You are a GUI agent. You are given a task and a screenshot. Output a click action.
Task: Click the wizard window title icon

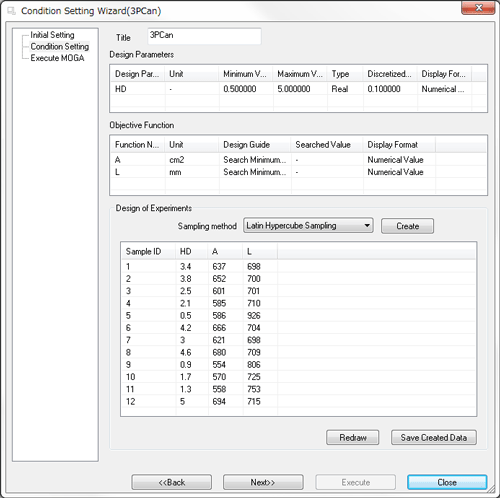click(x=12, y=11)
